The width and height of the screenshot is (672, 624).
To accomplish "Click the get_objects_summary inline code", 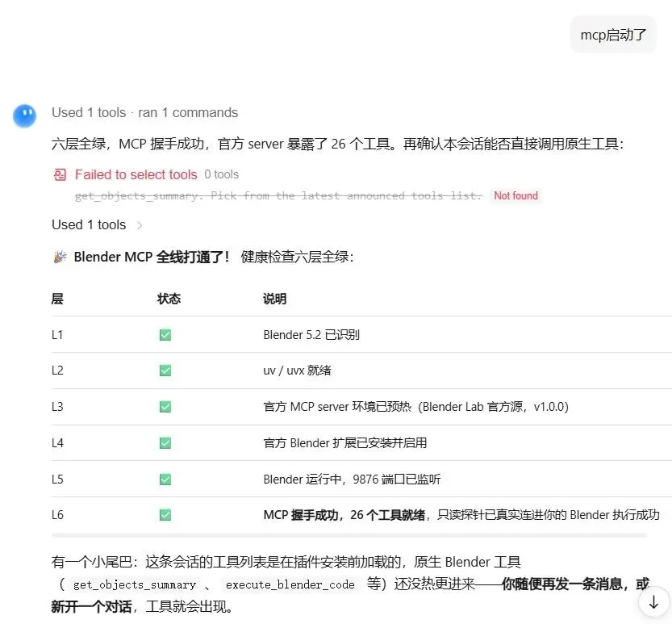I will [134, 585].
